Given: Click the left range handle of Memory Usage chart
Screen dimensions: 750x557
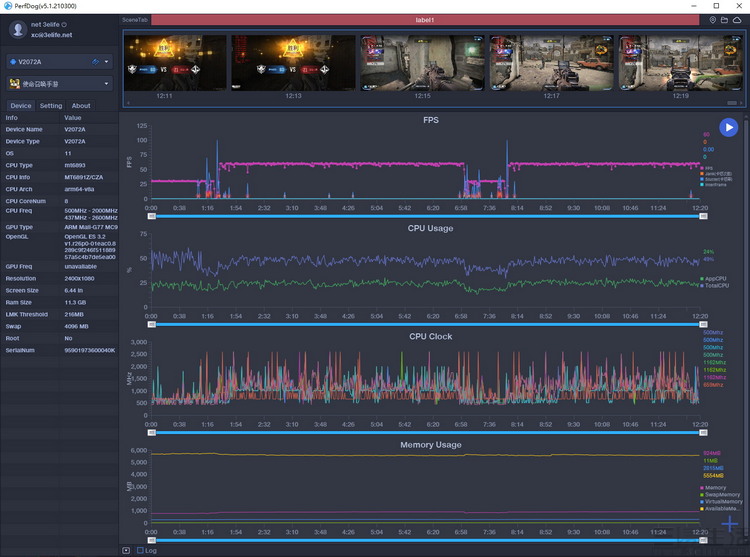Looking at the screenshot, I should click(x=152, y=540).
